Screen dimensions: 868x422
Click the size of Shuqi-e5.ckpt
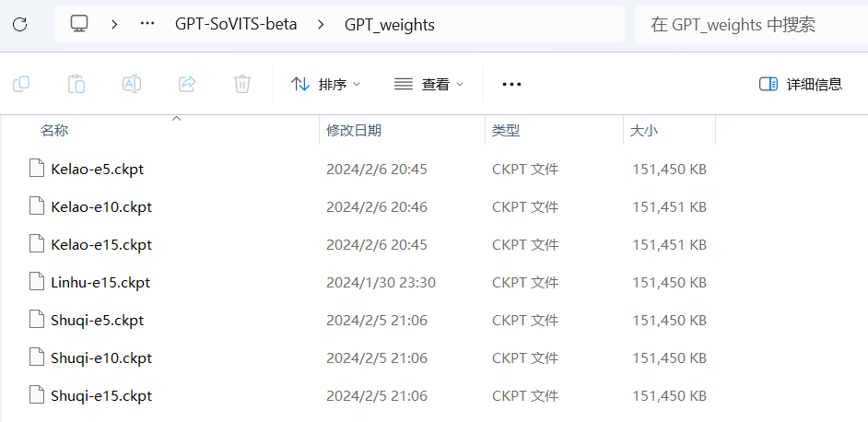click(670, 320)
